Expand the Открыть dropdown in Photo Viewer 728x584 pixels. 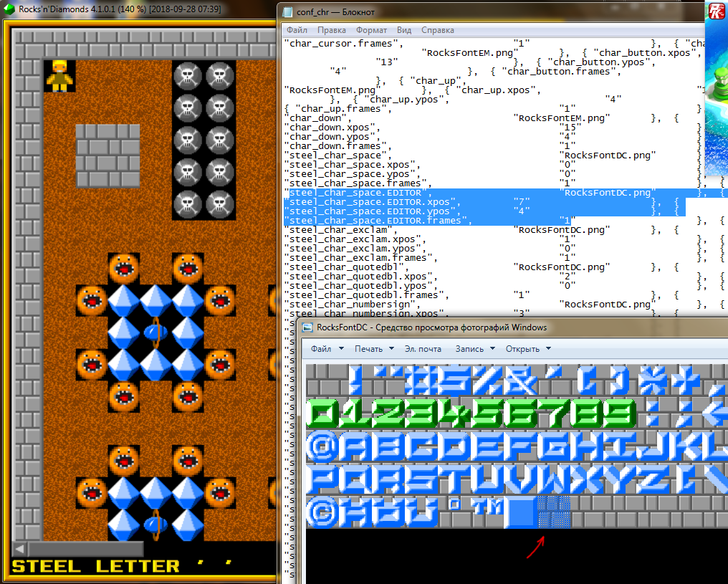point(527,349)
